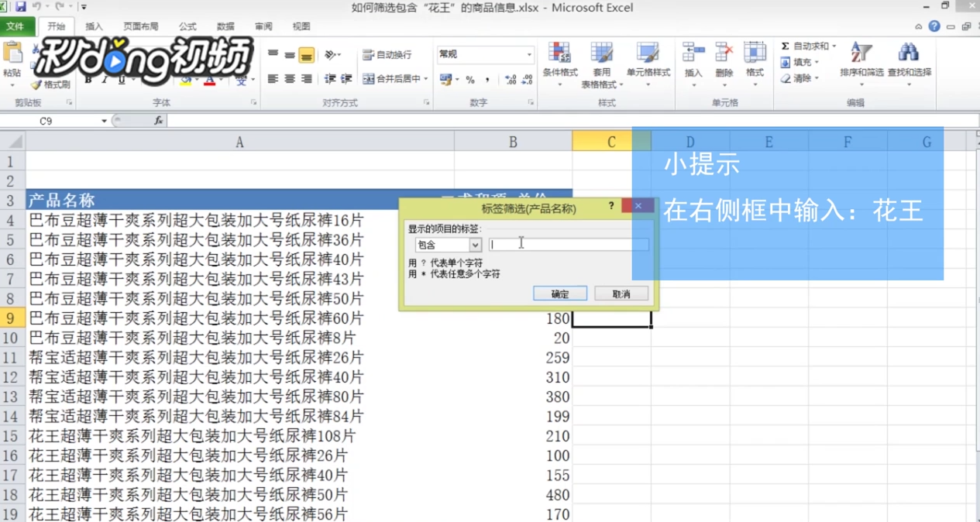
Task: Toggle the highlighted bottom align icon
Action: click(x=307, y=55)
